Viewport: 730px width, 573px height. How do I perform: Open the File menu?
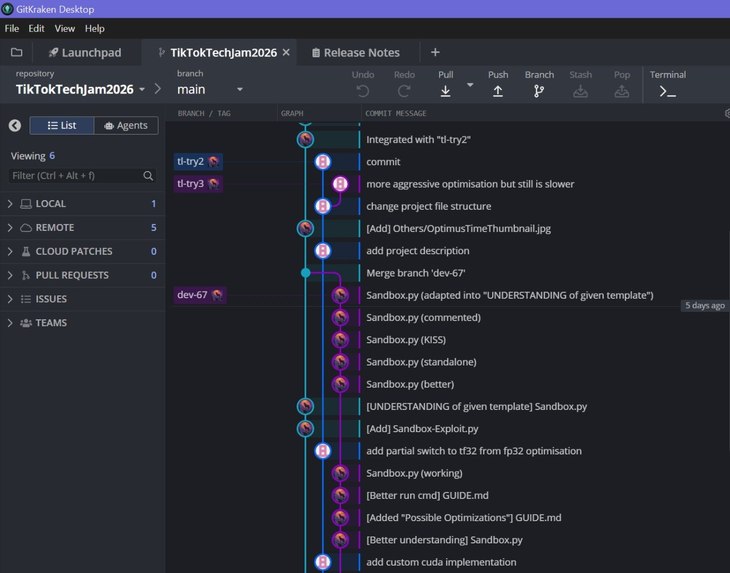click(x=12, y=28)
